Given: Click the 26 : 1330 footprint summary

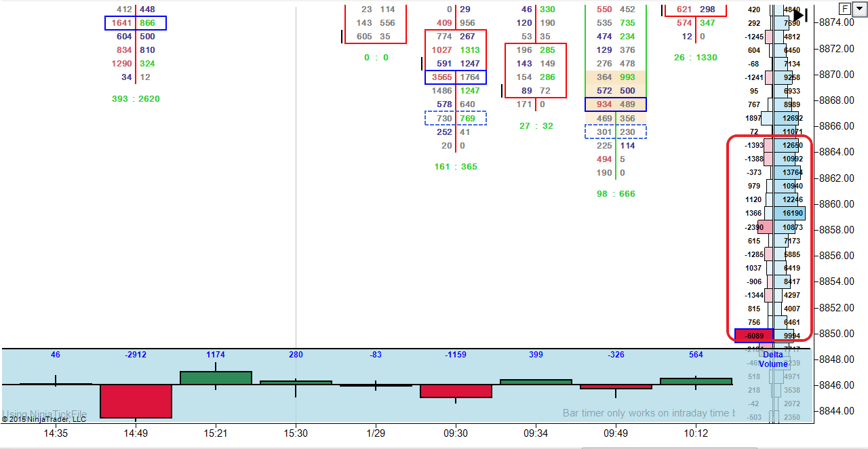Looking at the screenshot, I should pyautogui.click(x=696, y=58).
